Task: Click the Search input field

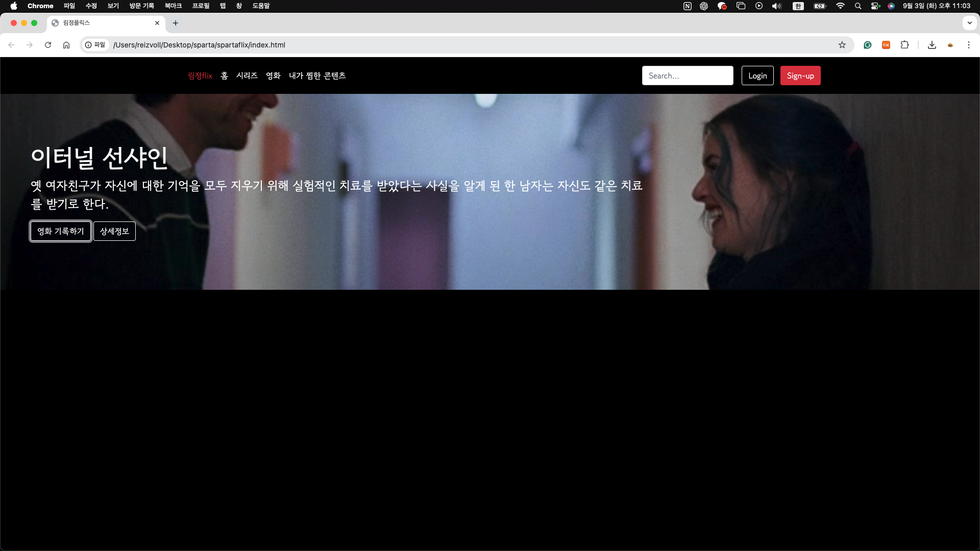Action: 687,76
